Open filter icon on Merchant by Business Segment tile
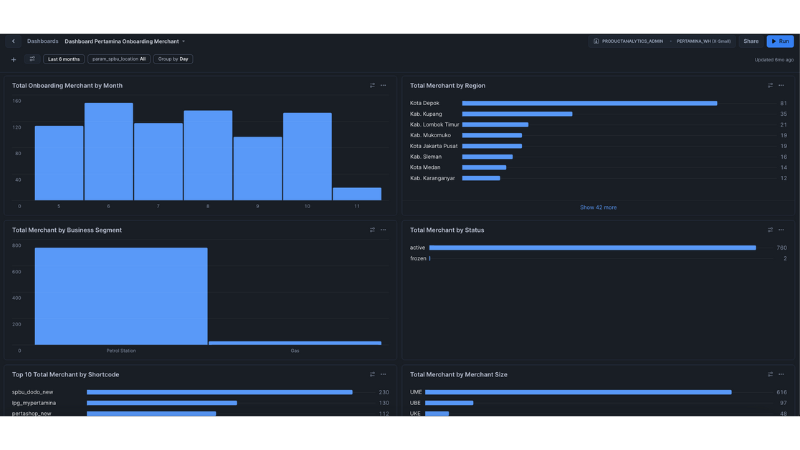Screen dimensions: 800x450 coord(372,230)
